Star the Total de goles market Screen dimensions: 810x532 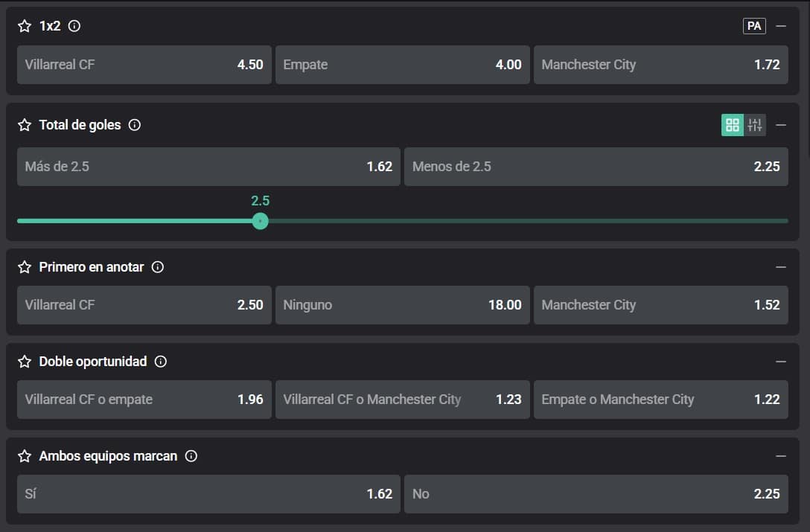[x=25, y=125]
